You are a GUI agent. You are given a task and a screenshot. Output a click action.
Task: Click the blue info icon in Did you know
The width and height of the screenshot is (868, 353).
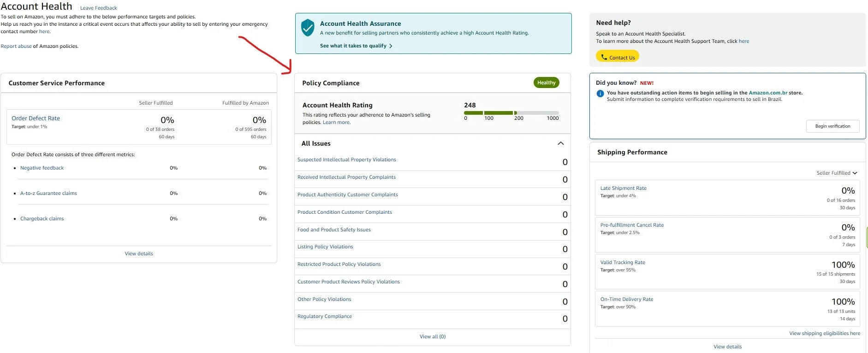pyautogui.click(x=600, y=94)
